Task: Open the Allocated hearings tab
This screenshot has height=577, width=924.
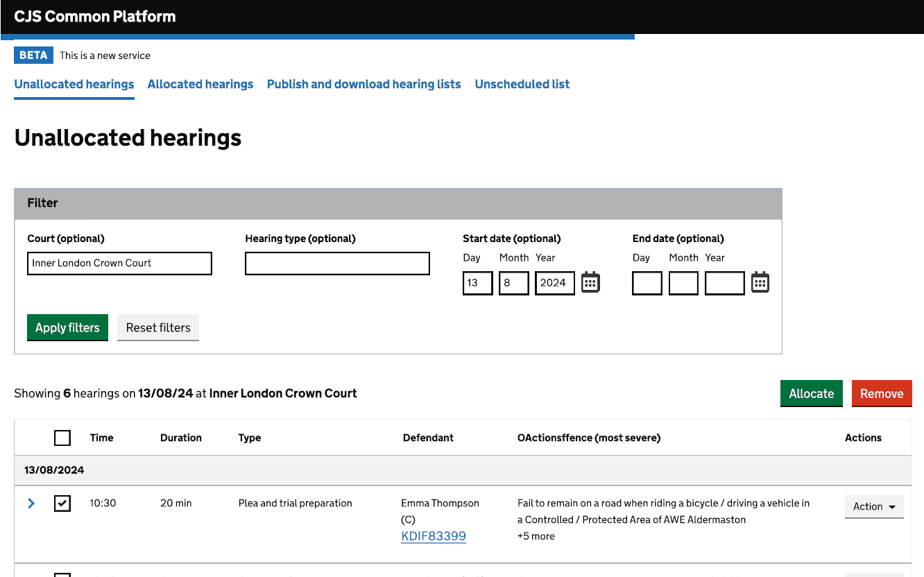Action: (200, 84)
